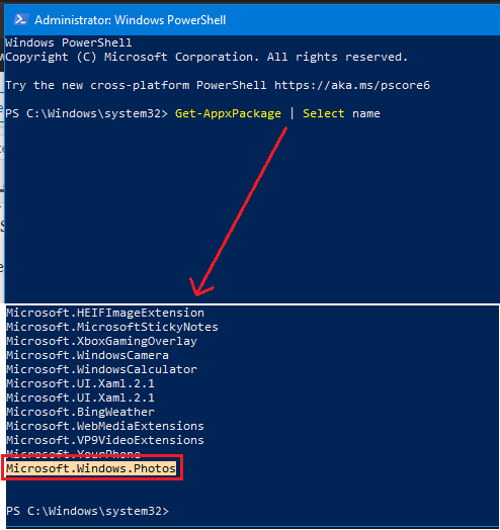Click Microsoft.HEIFImageExtension in output list
Viewport: 500px width, 530px height.
pos(105,313)
